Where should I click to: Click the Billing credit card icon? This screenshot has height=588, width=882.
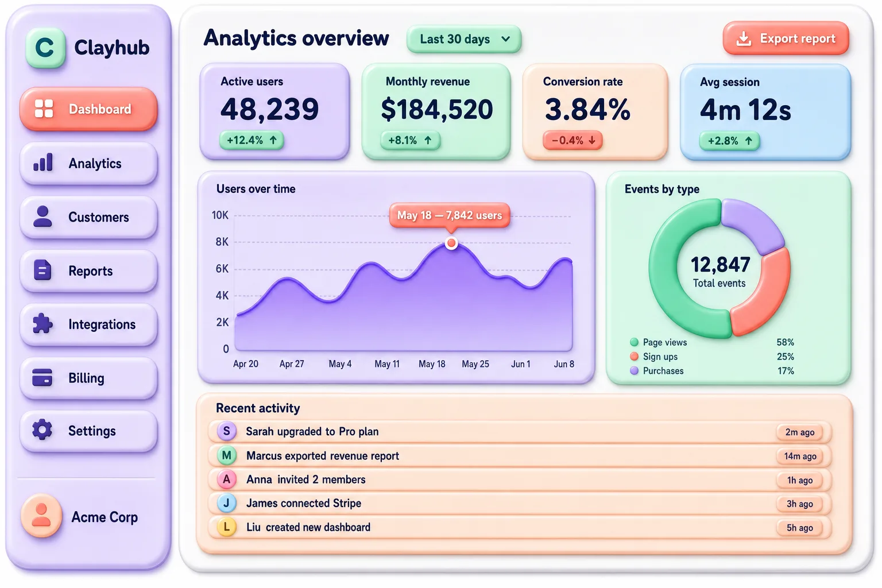[x=42, y=377]
